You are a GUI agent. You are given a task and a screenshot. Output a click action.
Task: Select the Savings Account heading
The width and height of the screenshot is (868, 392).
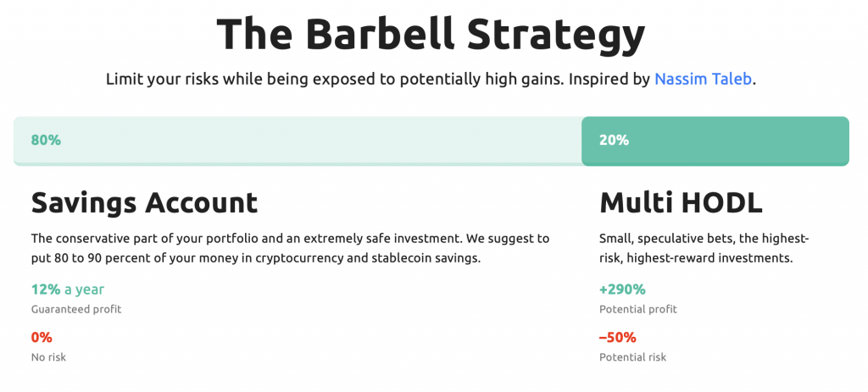click(144, 203)
